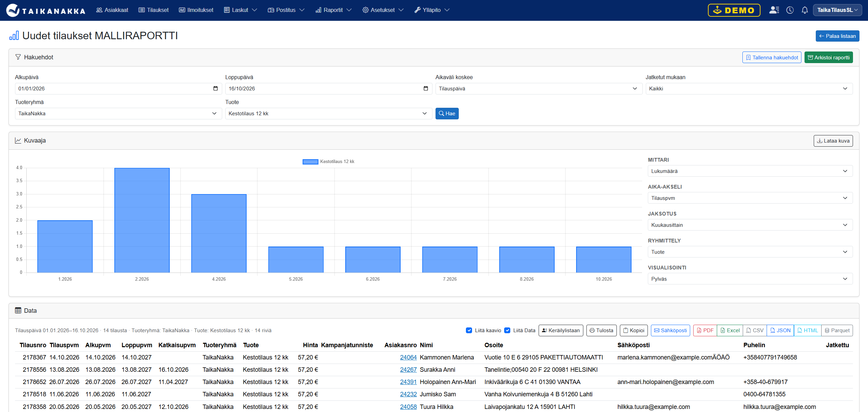Export data as PDF
The height and width of the screenshot is (412, 868).
pyautogui.click(x=705, y=330)
